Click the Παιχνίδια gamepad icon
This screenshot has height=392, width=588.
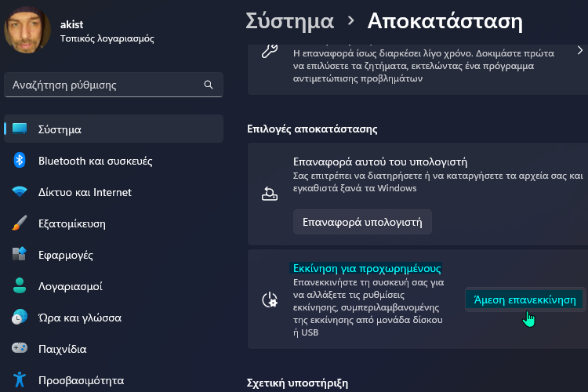click(20, 348)
